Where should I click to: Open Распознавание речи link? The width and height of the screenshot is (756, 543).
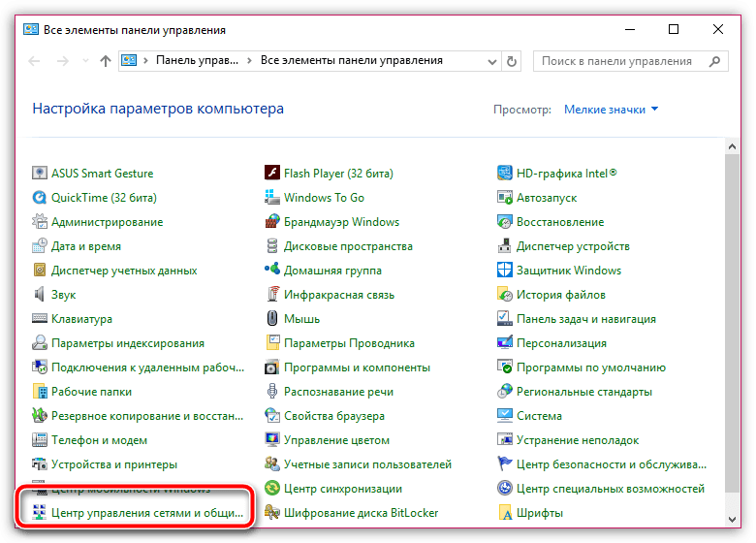(x=338, y=392)
